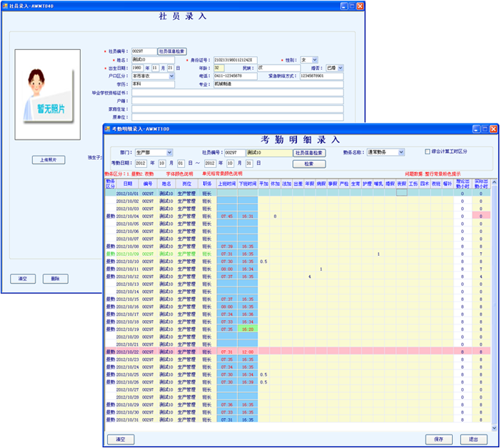This screenshot has height=448, width=500.
Task: Click the 社员编号 input field in attendance window
Action: click(234, 152)
